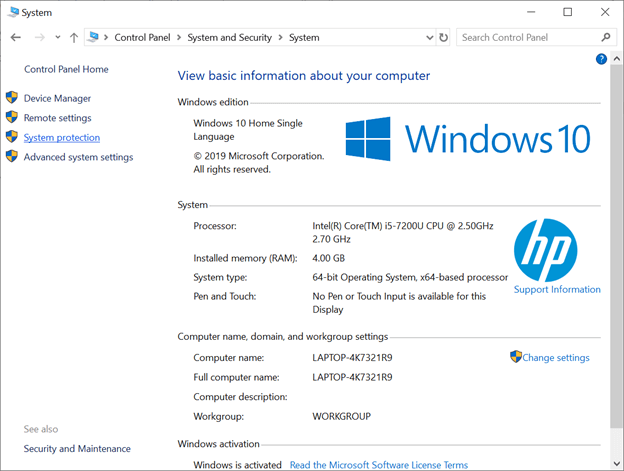This screenshot has width=624, height=471.
Task: Click the search magnifier icon
Action: [x=606, y=37]
